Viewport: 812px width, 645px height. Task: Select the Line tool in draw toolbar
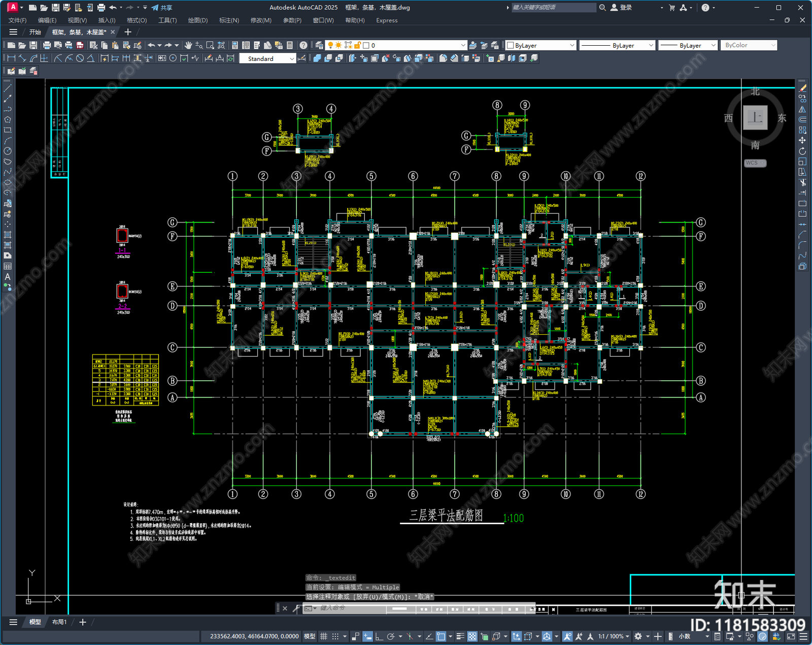pyautogui.click(x=8, y=88)
